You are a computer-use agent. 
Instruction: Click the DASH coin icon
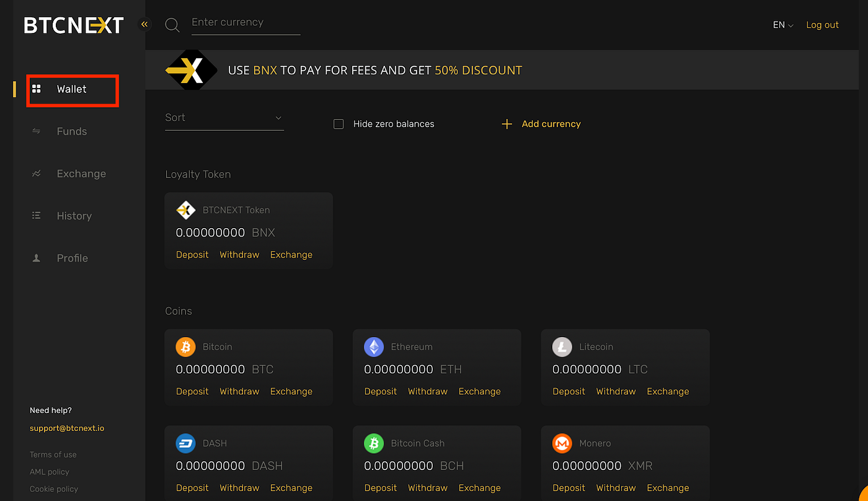point(186,443)
